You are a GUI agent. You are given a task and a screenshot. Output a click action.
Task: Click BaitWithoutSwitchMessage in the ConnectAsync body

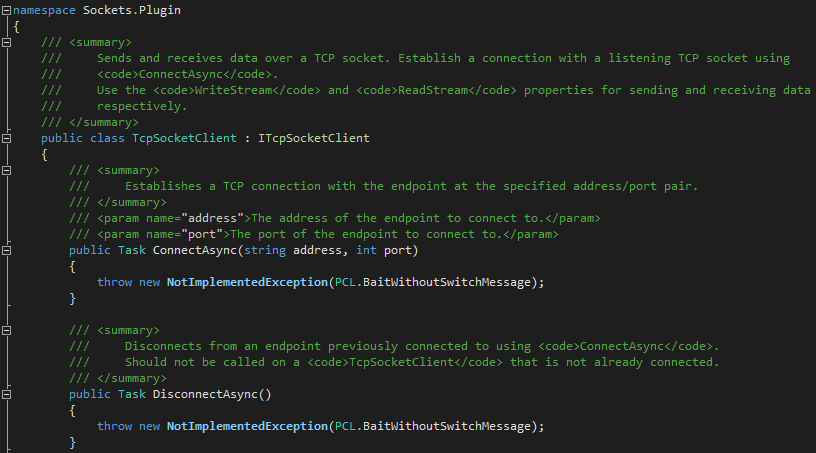tap(447, 282)
